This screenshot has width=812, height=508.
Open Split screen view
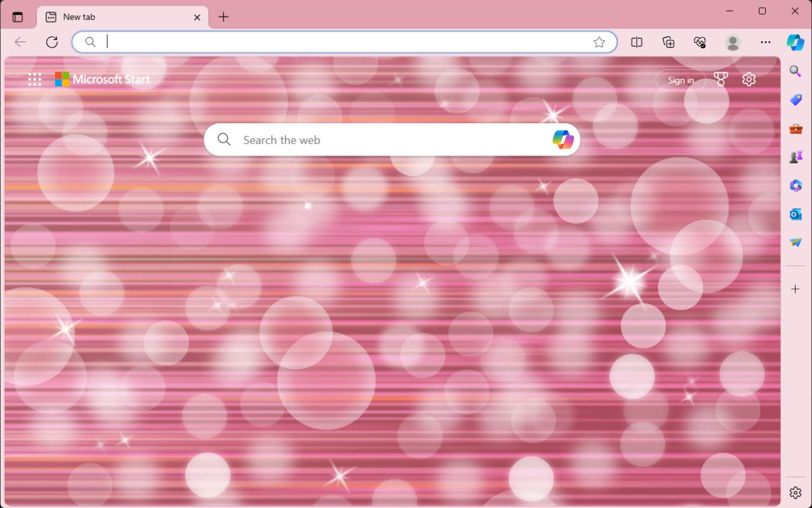point(637,42)
